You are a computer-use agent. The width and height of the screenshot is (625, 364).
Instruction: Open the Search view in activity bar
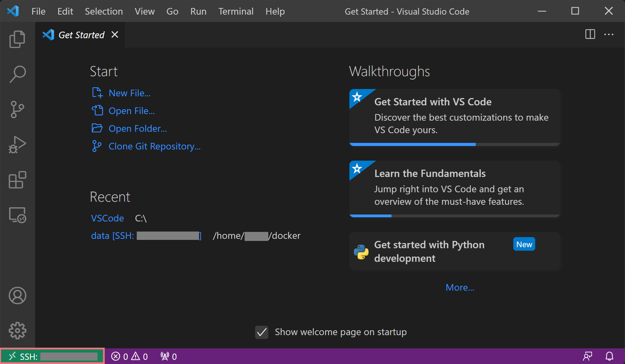17,74
